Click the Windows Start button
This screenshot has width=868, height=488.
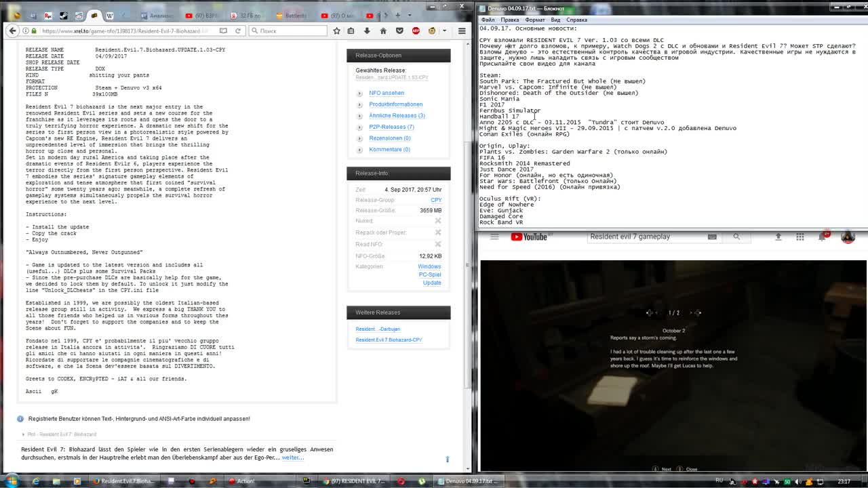click(x=12, y=481)
